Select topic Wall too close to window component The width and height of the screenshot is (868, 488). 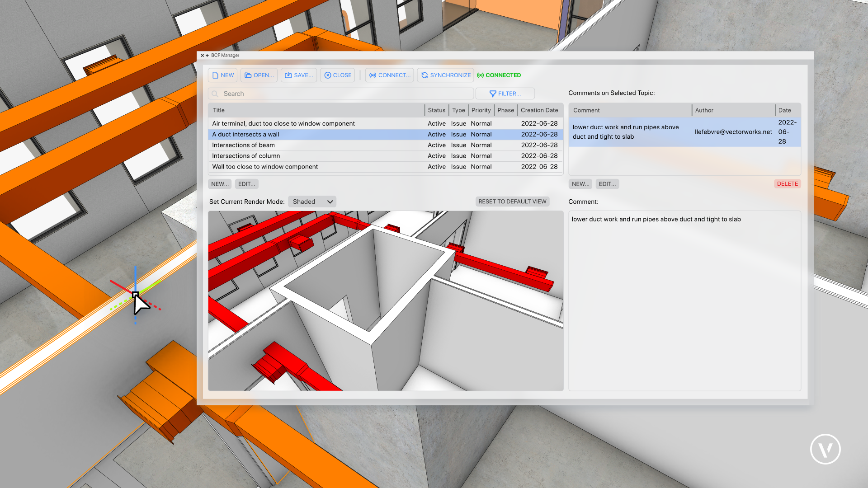click(x=264, y=166)
